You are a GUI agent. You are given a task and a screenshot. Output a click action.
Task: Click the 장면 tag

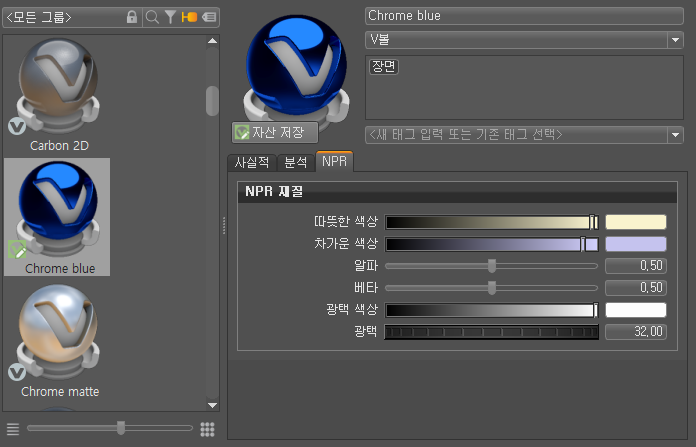(384, 67)
